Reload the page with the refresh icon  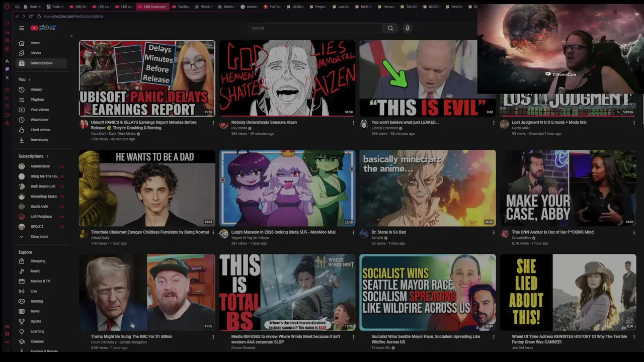(31, 17)
